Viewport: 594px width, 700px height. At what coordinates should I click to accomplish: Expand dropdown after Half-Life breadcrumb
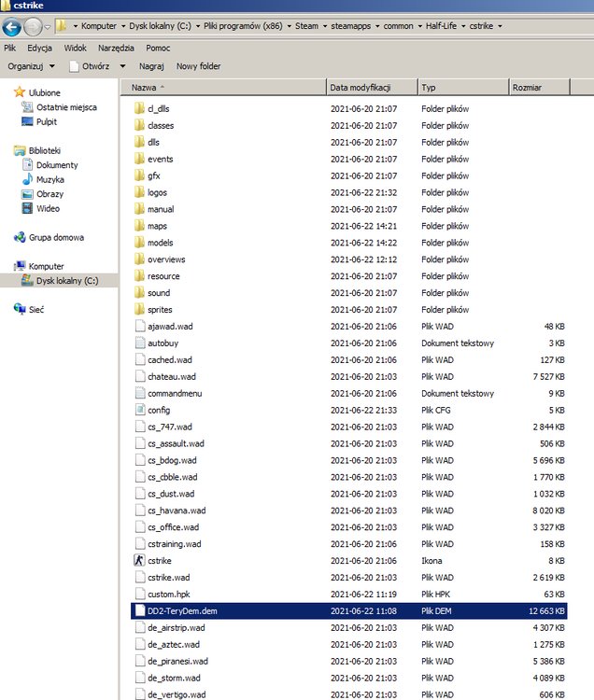click(x=463, y=26)
